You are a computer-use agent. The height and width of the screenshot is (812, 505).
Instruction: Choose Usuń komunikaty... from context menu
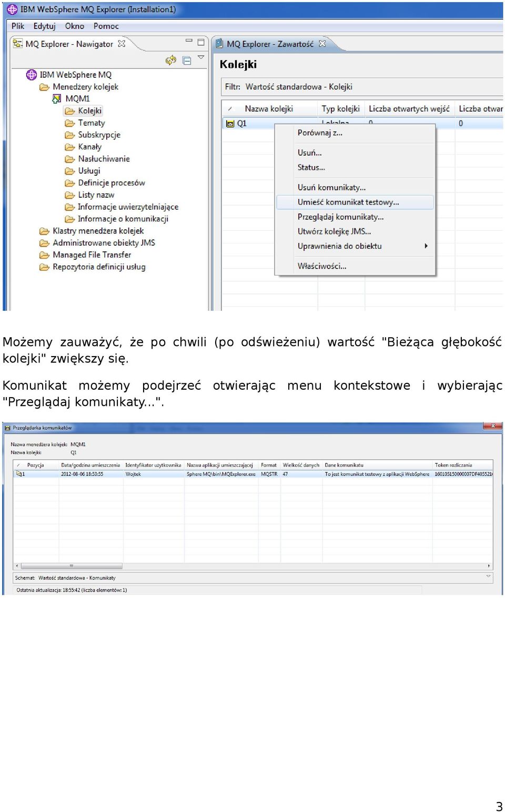pos(355,188)
